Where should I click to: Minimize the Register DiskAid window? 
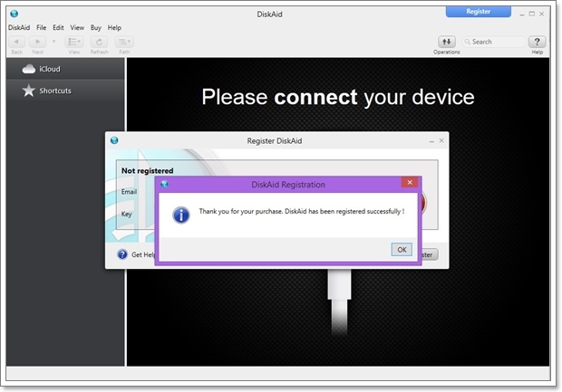(x=431, y=141)
